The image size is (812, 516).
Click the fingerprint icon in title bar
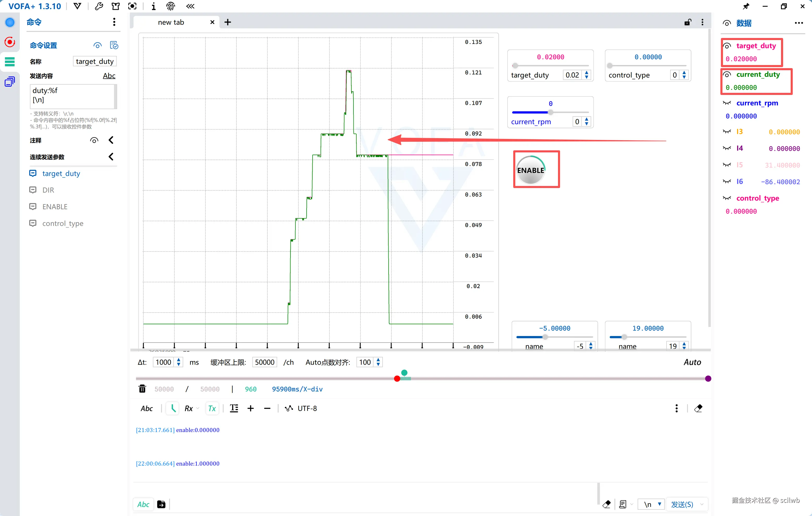coord(171,6)
